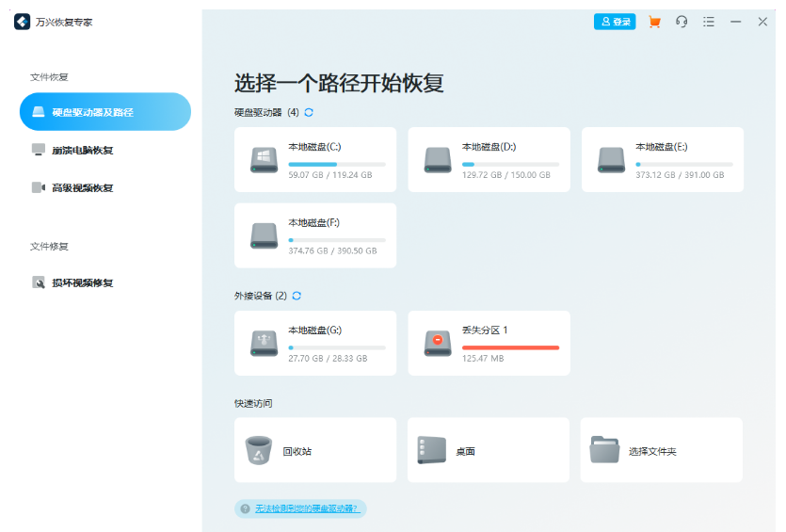
Task: Click the 万兴恢复专家 app logo
Action: [x=23, y=22]
